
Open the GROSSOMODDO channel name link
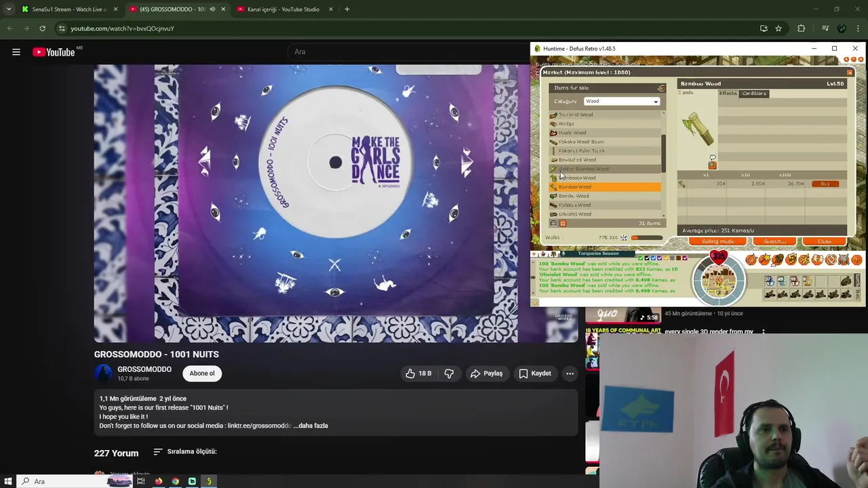coord(144,369)
